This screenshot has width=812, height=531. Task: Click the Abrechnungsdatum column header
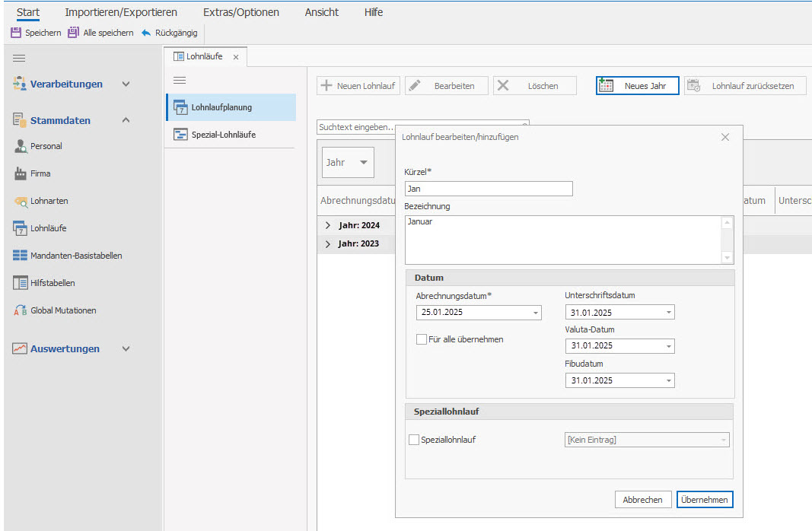pyautogui.click(x=358, y=200)
